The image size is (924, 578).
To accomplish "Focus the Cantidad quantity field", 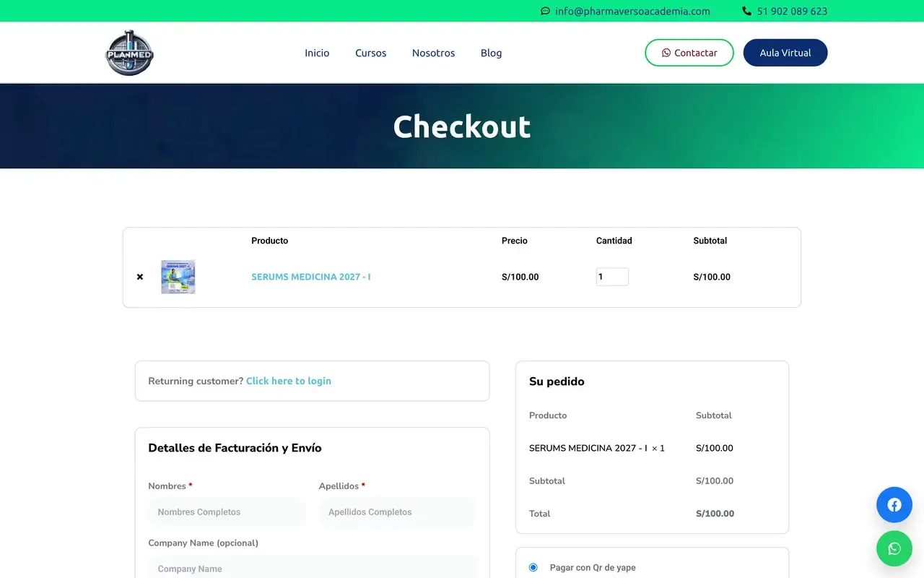I will tap(612, 277).
